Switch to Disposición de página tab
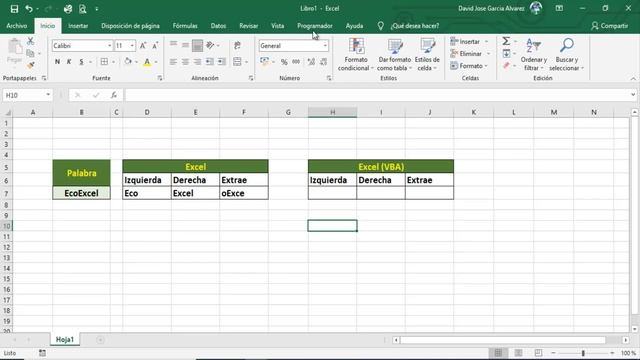640x360 pixels. coord(130,26)
